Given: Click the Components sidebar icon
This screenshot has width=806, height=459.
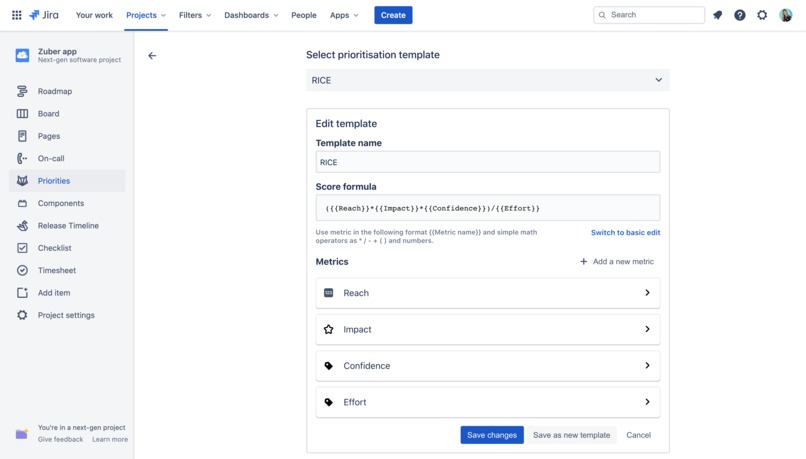Looking at the screenshot, I should [x=22, y=203].
